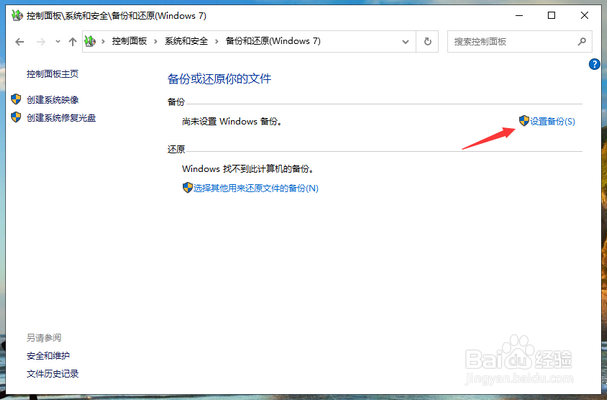
Task: Open 创建系统修复光盘 link
Action: coord(61,118)
